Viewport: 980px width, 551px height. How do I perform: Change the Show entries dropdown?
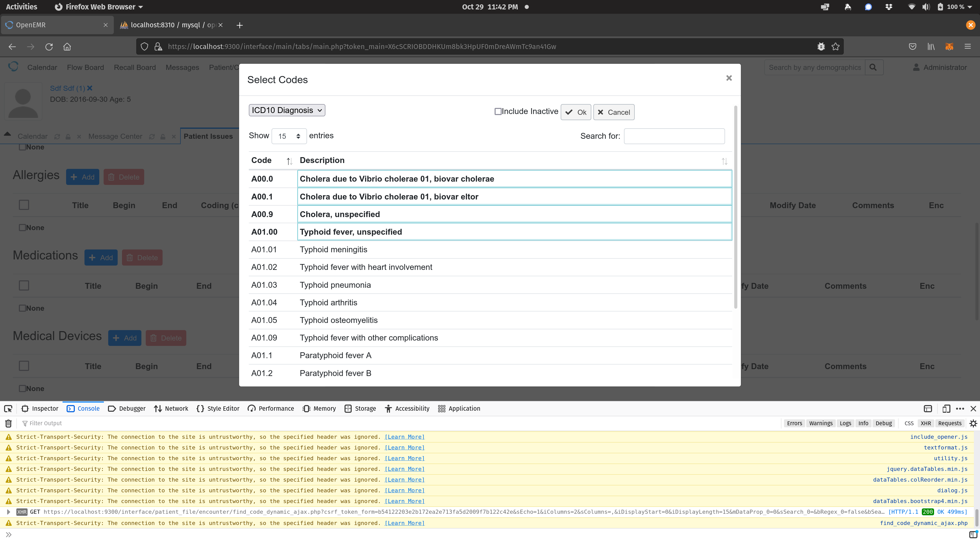click(289, 136)
